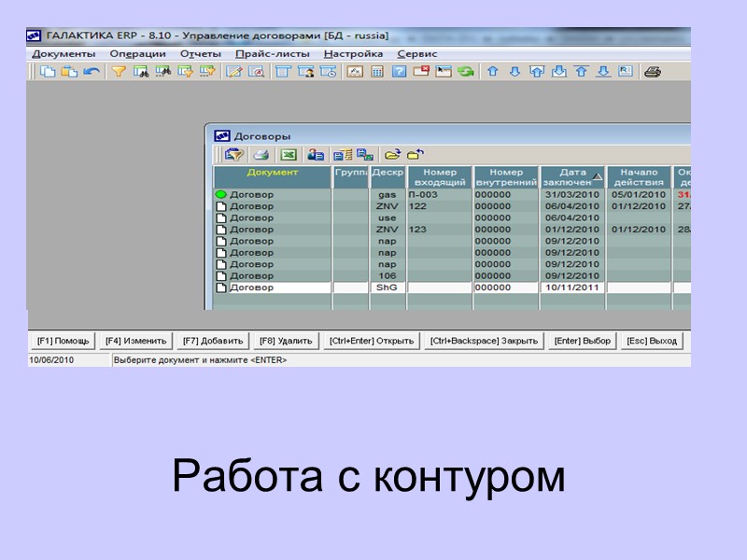
Task: Click the window with red close icon
Action: 421,72
